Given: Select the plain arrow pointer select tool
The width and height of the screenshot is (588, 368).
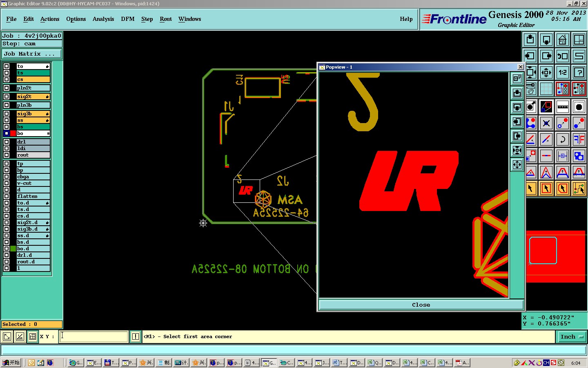Looking at the screenshot, I should pyautogui.click(x=531, y=188).
